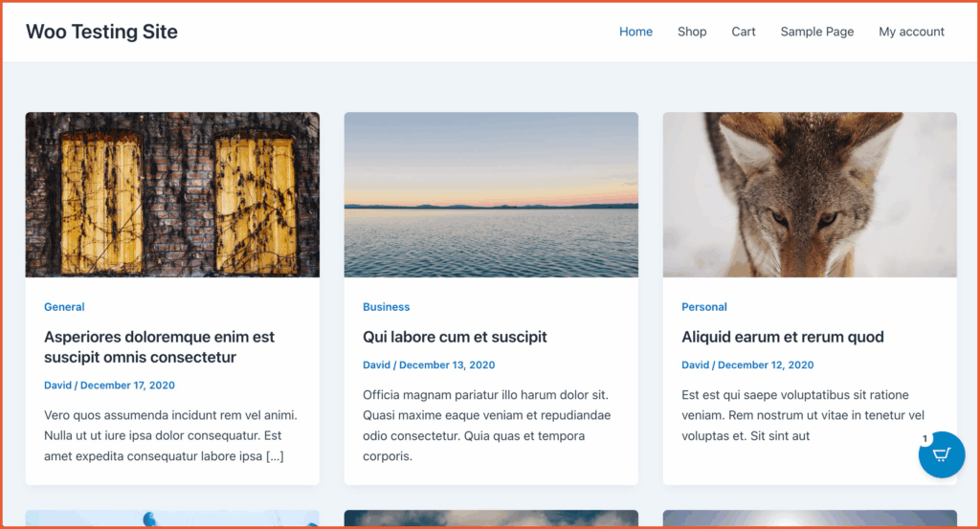Click the Woo Testing Site title
Viewport: 980px width, 529px height.
[101, 32]
